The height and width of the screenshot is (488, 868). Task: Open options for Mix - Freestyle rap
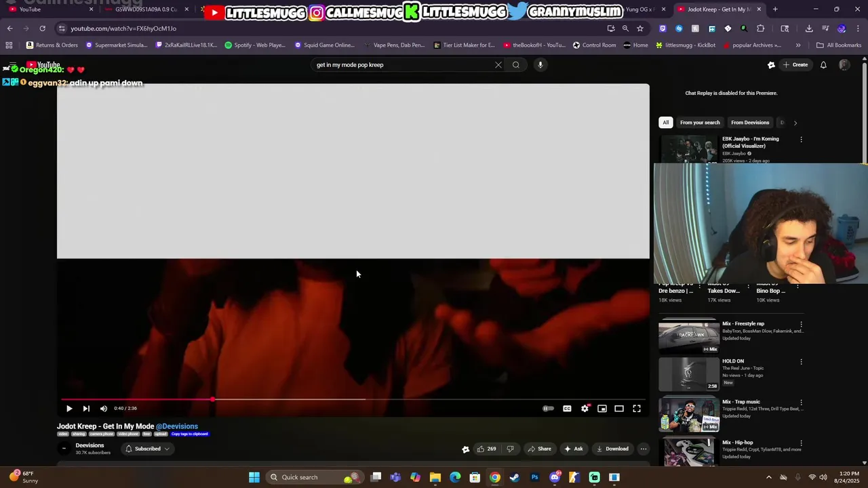pyautogui.click(x=801, y=325)
